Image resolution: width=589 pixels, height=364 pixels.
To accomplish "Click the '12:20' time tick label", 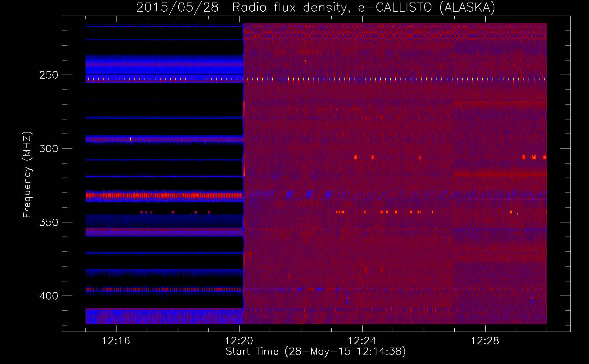I will pos(239,341).
